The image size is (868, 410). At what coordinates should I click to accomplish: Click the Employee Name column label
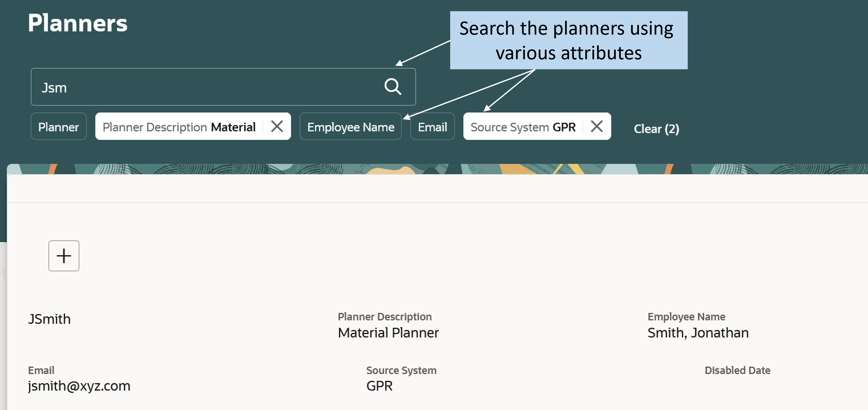tap(686, 317)
